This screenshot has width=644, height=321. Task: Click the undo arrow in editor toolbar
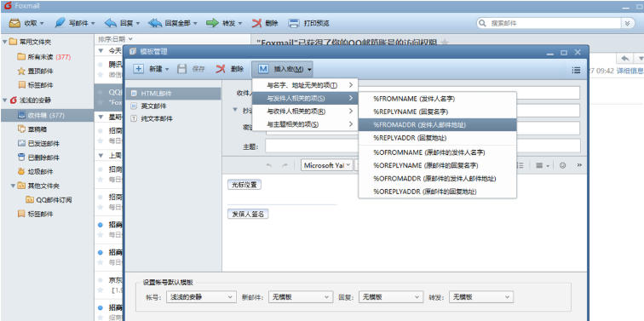[x=269, y=165]
